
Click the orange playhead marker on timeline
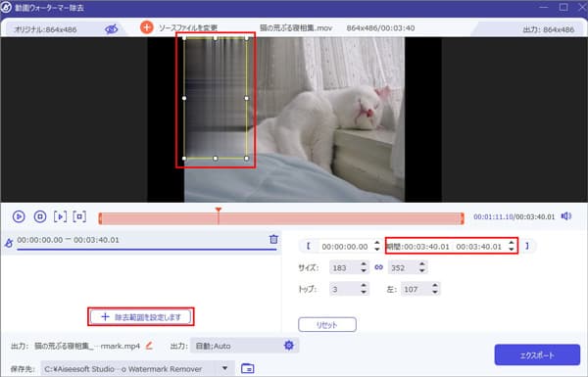coord(219,210)
